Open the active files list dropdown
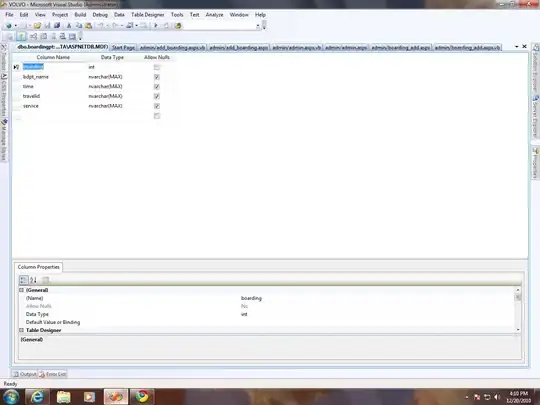The width and height of the screenshot is (540, 405). pos(517,46)
